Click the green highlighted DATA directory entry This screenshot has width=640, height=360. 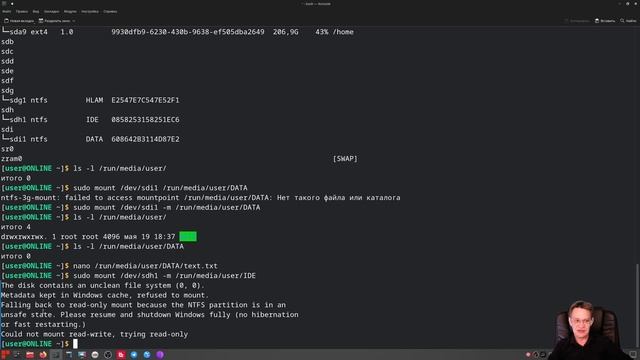(188, 237)
